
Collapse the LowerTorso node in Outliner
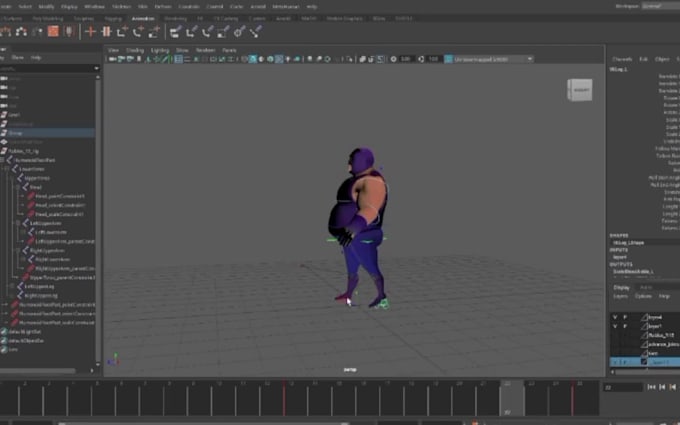[x=7, y=169]
